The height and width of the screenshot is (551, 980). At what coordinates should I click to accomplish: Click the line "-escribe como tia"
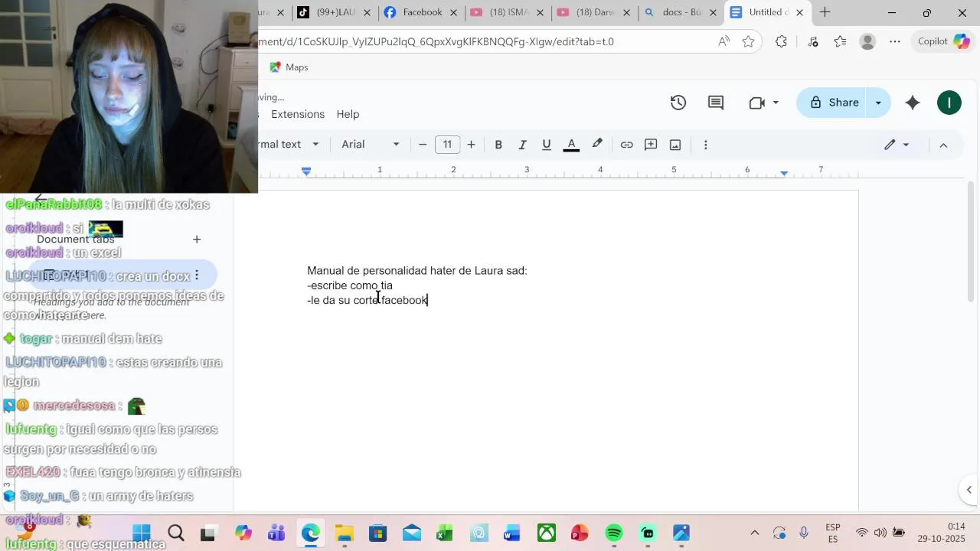[x=350, y=285]
